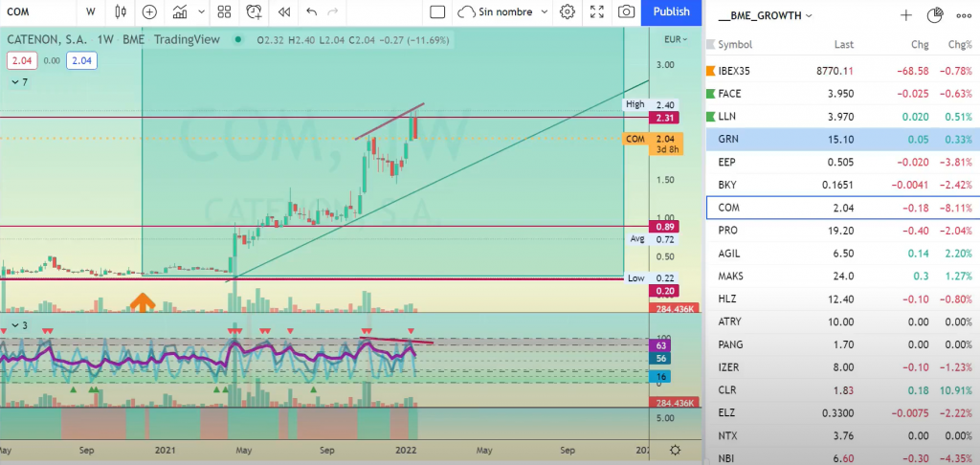Open chart settings gear icon
This screenshot has height=465, width=980.
[x=568, y=11]
